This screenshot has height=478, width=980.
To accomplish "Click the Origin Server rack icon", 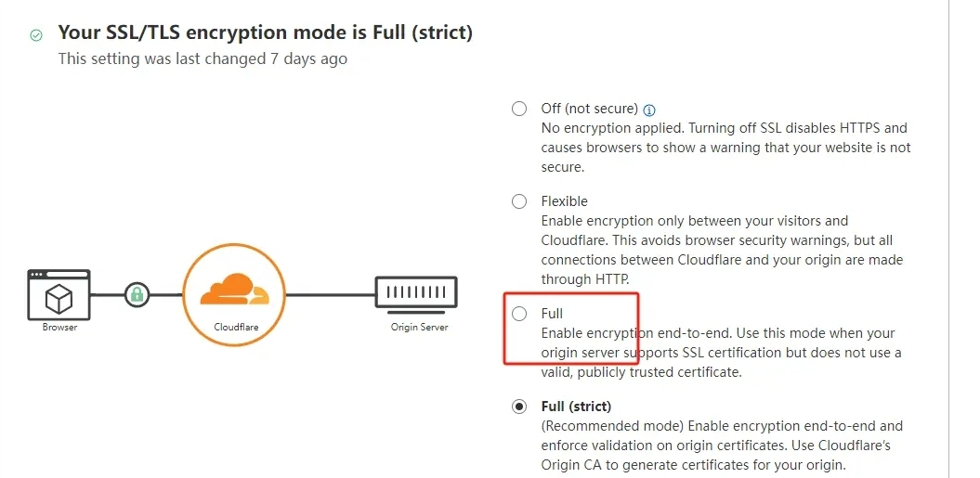I will coord(415,293).
